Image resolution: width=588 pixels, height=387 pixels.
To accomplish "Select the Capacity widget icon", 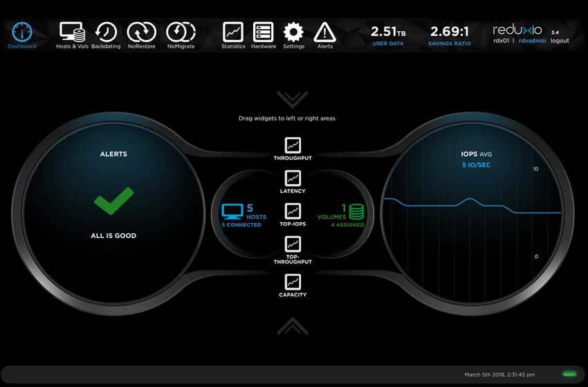I will point(293,282).
